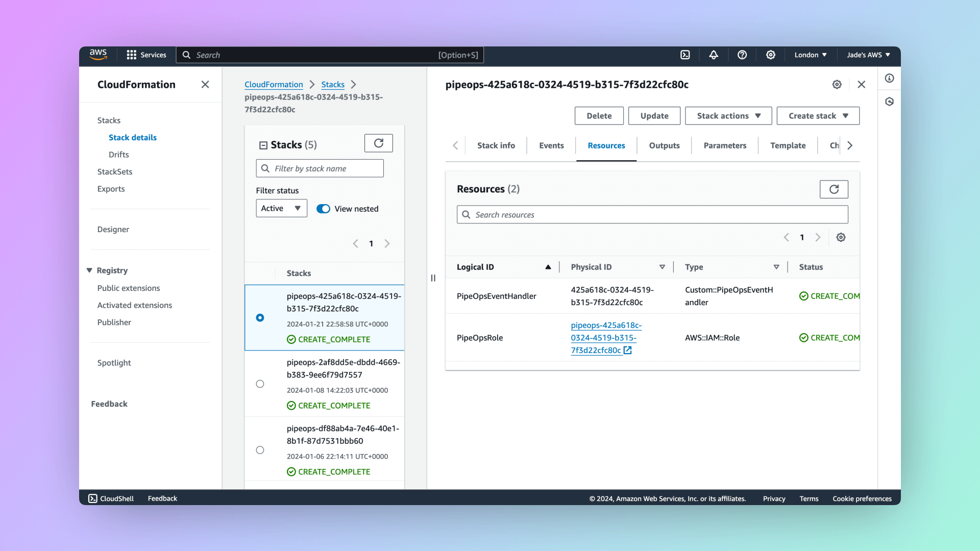Go to next page of resources
980x551 pixels.
click(x=818, y=237)
